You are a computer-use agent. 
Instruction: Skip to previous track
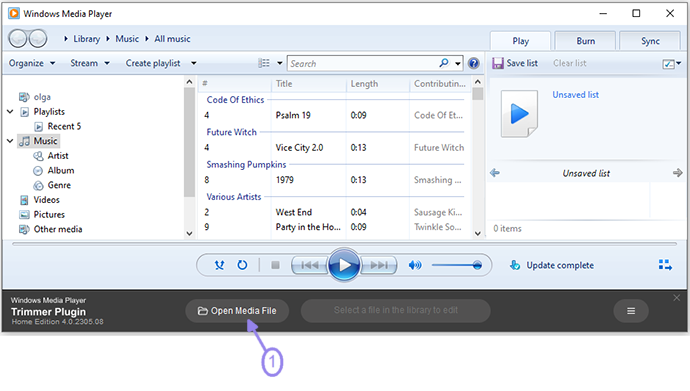pos(309,265)
